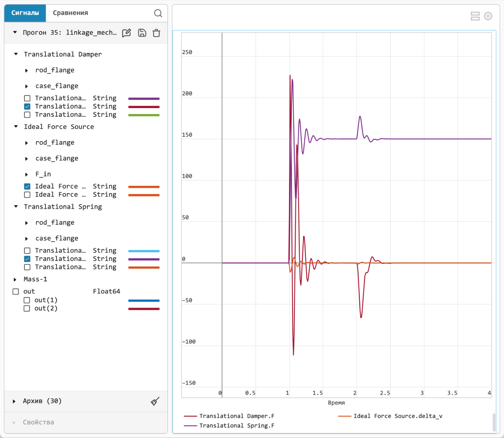
Task: Click the legend scrollbar on plot's right
Action: click(x=494, y=422)
